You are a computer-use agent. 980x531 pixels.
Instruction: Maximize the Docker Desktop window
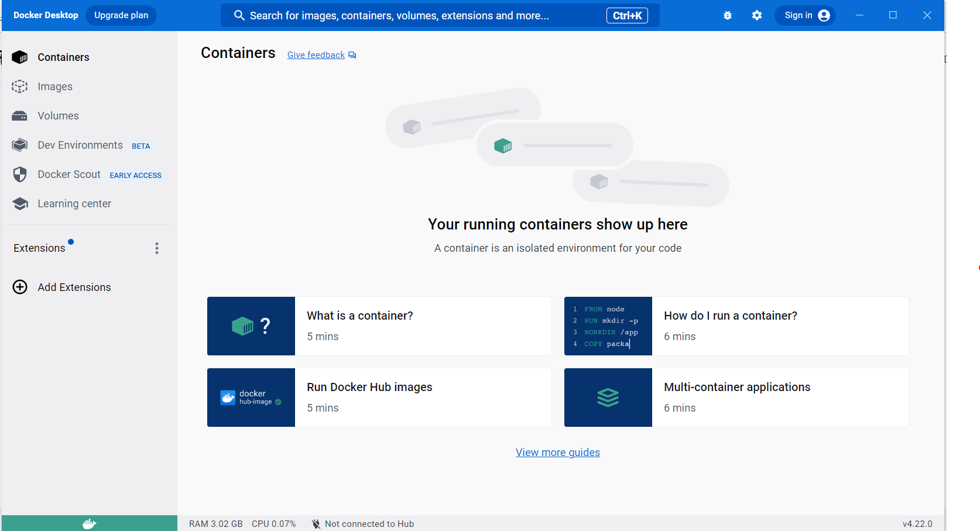point(893,15)
